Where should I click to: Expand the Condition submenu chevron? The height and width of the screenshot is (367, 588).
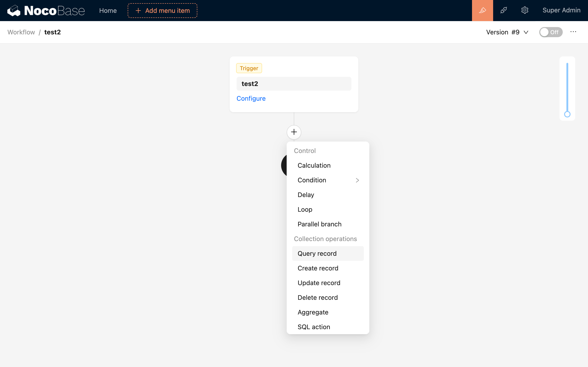pyautogui.click(x=357, y=180)
